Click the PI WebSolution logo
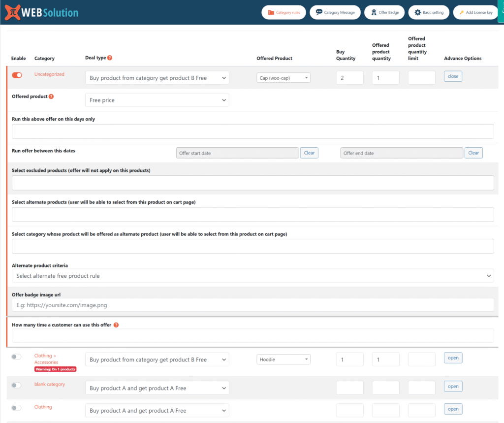504x423 pixels. [41, 12]
